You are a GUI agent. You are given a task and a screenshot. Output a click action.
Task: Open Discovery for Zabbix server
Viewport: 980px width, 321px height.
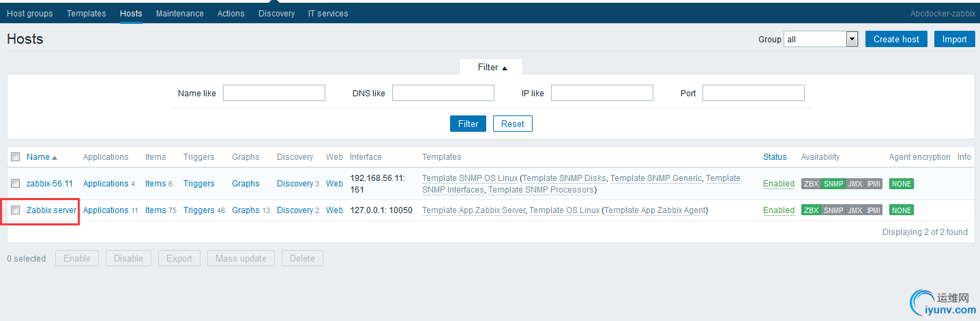[x=295, y=210]
